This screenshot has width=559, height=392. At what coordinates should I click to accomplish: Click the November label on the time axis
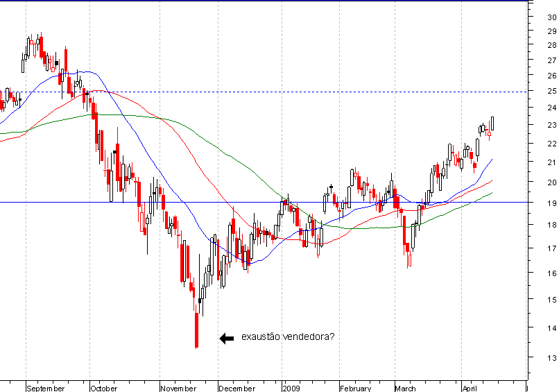178,389
